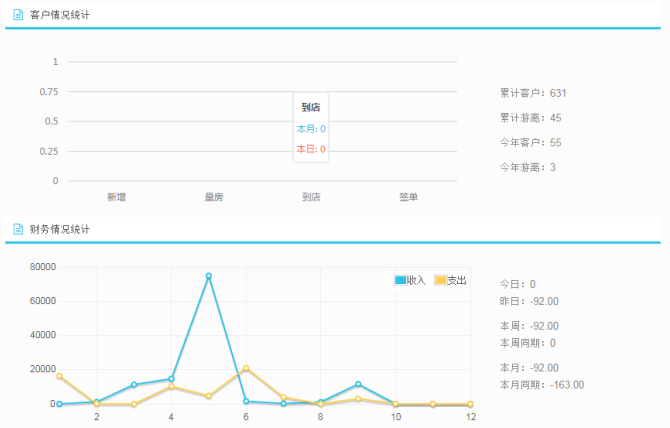The image size is (670, 428).
Task: Click the blue 收入 legend color swatch
Action: pos(400,281)
